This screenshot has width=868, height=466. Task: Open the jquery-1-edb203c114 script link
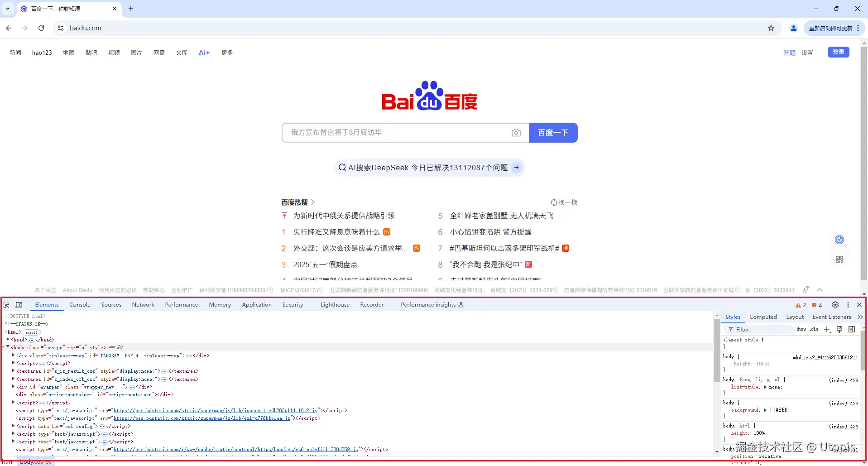pos(216,410)
